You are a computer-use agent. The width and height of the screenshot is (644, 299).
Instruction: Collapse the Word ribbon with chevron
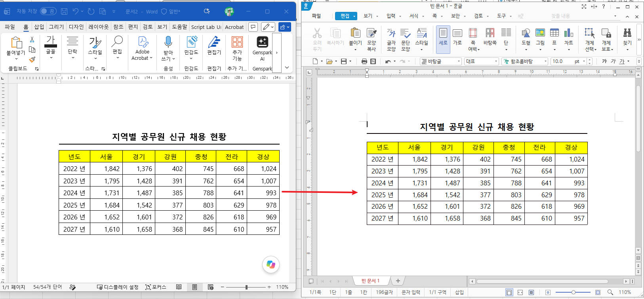[x=287, y=68]
